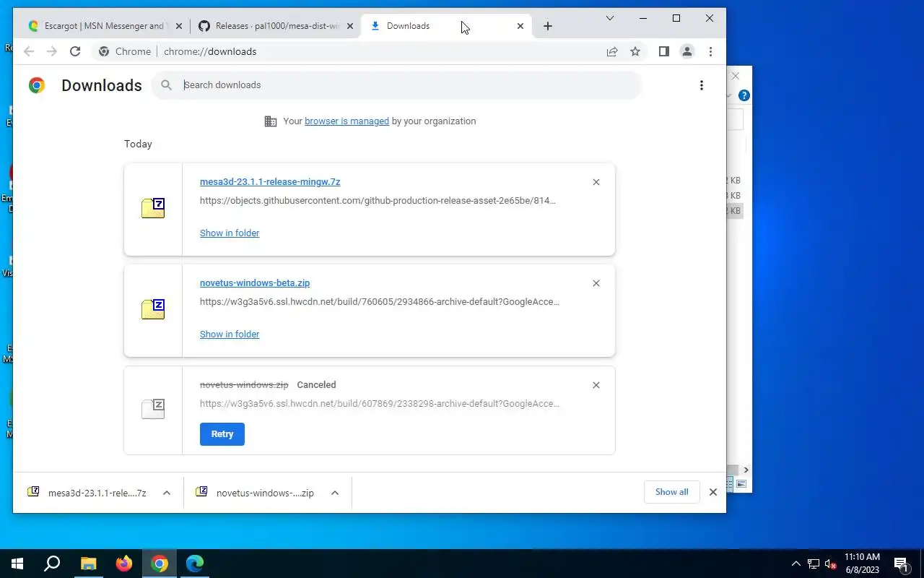Image resolution: width=924 pixels, height=578 pixels.
Task: Close the download shelf bar
Action: [x=713, y=492]
